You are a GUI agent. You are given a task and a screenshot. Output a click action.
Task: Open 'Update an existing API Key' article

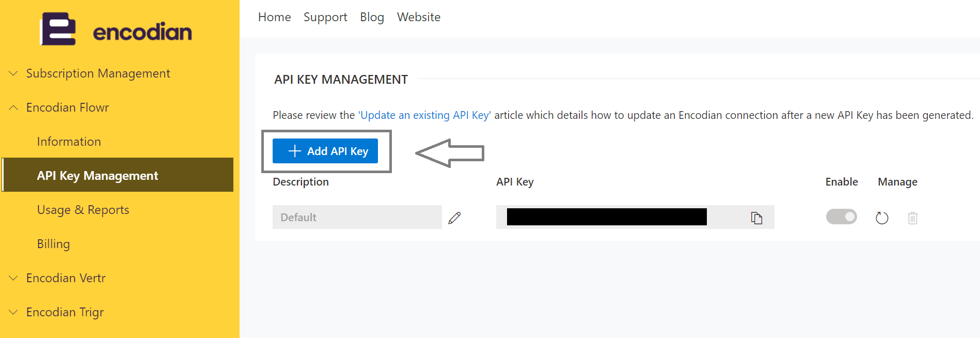(424, 115)
